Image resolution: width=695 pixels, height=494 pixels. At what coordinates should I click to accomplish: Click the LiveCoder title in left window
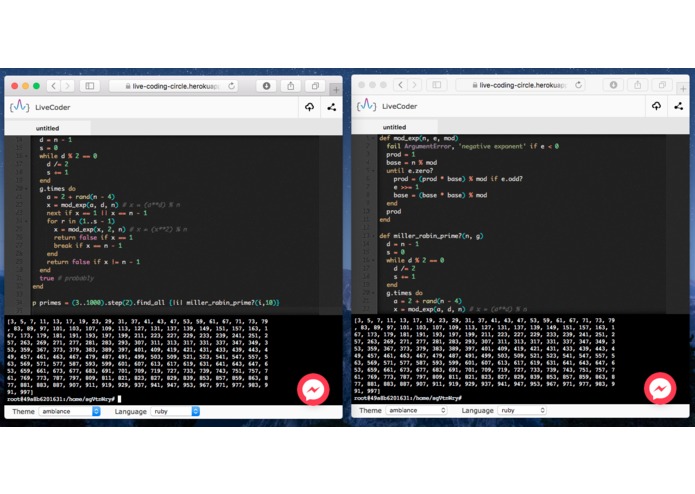[x=53, y=107]
